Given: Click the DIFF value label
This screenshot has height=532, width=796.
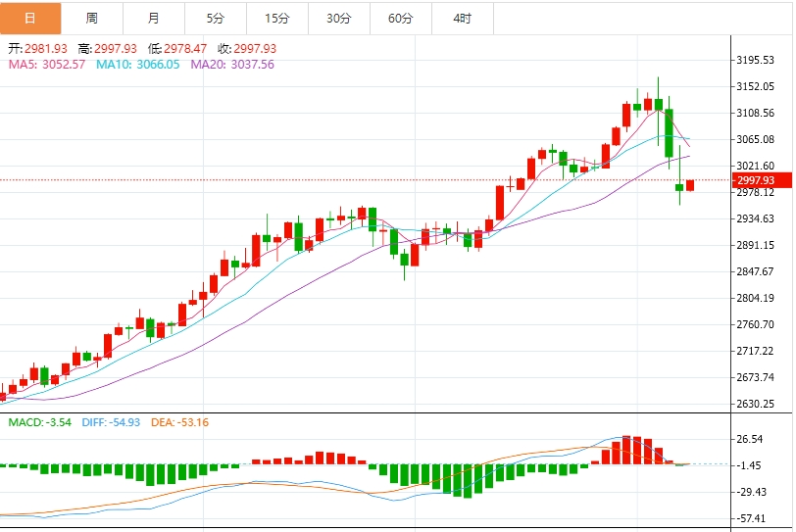Looking at the screenshot, I should click(111, 422).
